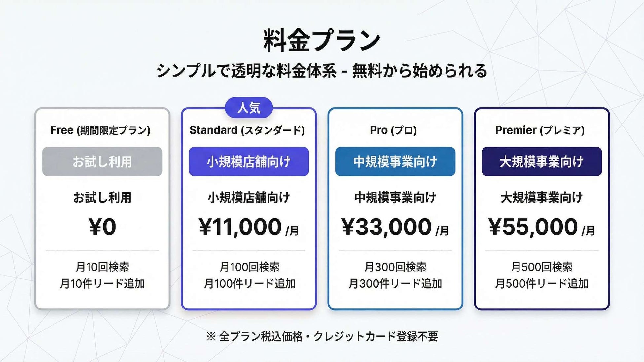Choose the 中規模事業向け blue button
This screenshot has height=362, width=644.
pos(395,162)
